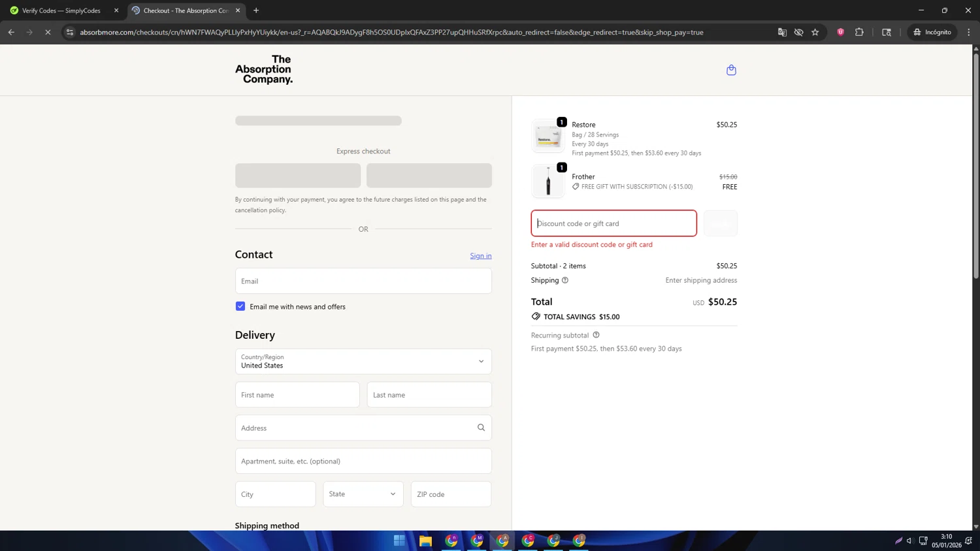Image resolution: width=980 pixels, height=551 pixels.
Task: Open the side panel icon in toolbar
Action: [887, 32]
